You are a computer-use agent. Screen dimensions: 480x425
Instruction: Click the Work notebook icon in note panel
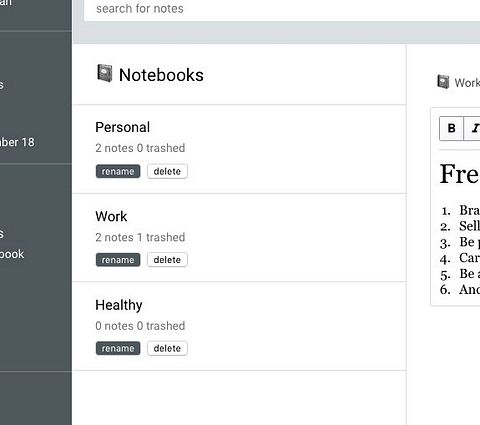(443, 82)
